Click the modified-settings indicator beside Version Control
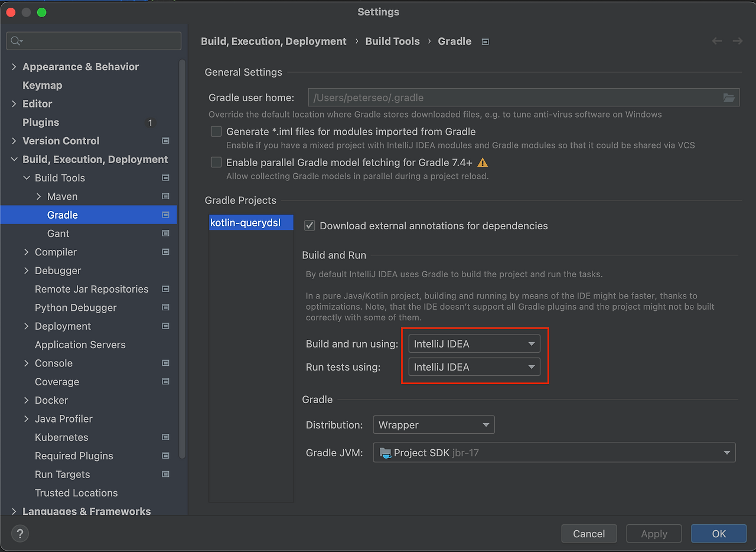The image size is (756, 552). pyautogui.click(x=165, y=141)
